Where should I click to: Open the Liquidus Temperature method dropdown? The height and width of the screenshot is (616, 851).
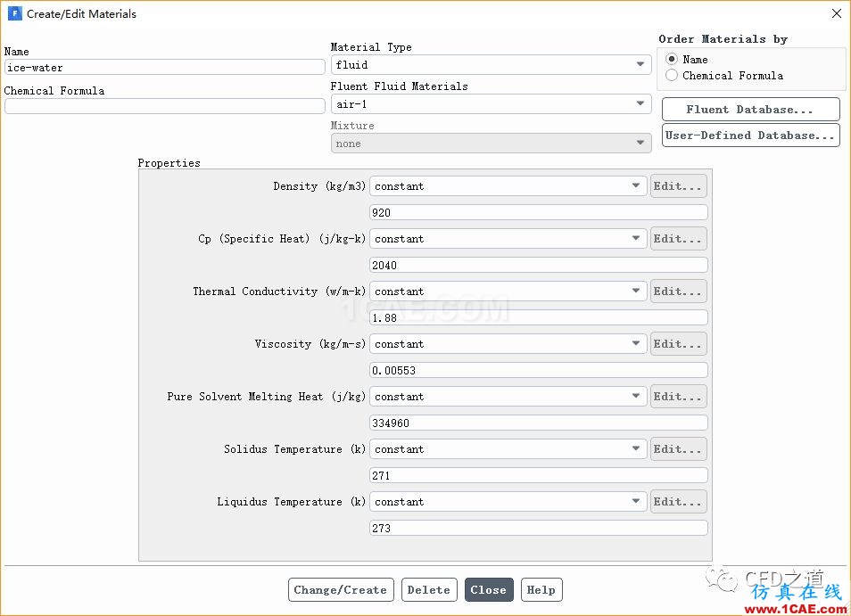(x=508, y=502)
